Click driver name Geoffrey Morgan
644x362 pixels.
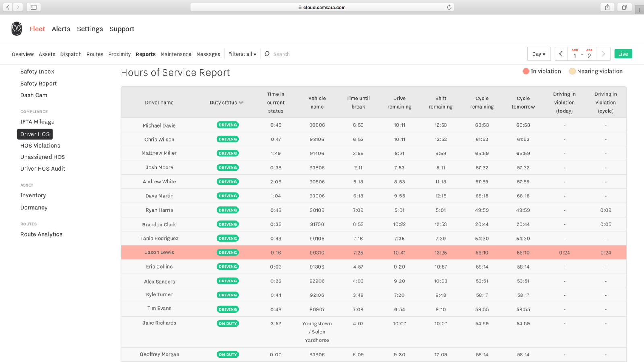click(159, 354)
